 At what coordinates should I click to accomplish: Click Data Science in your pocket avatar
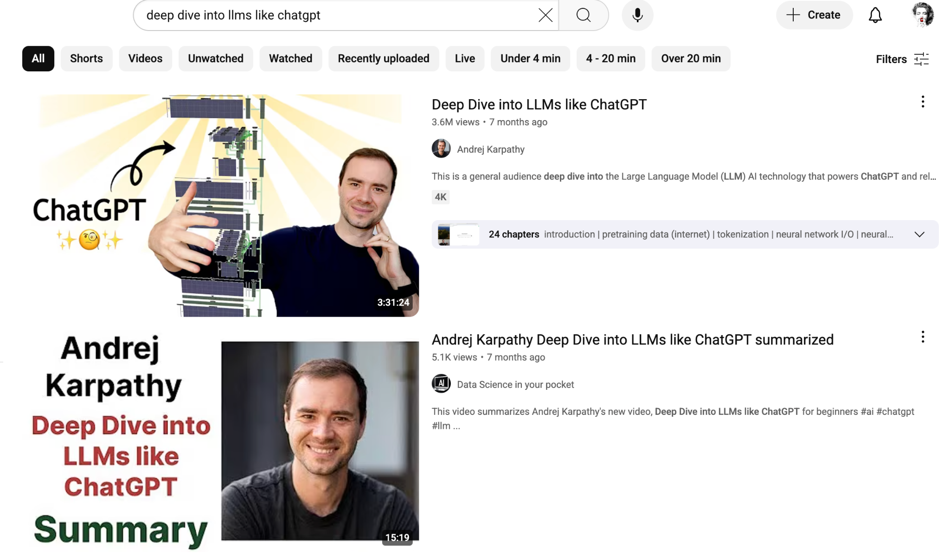441,384
